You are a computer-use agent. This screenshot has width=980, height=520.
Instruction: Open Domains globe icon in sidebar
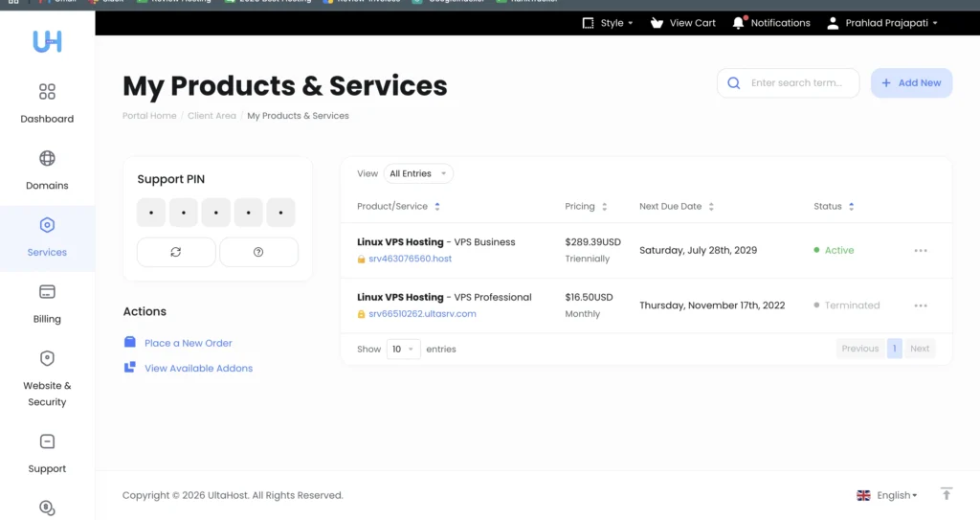47,158
